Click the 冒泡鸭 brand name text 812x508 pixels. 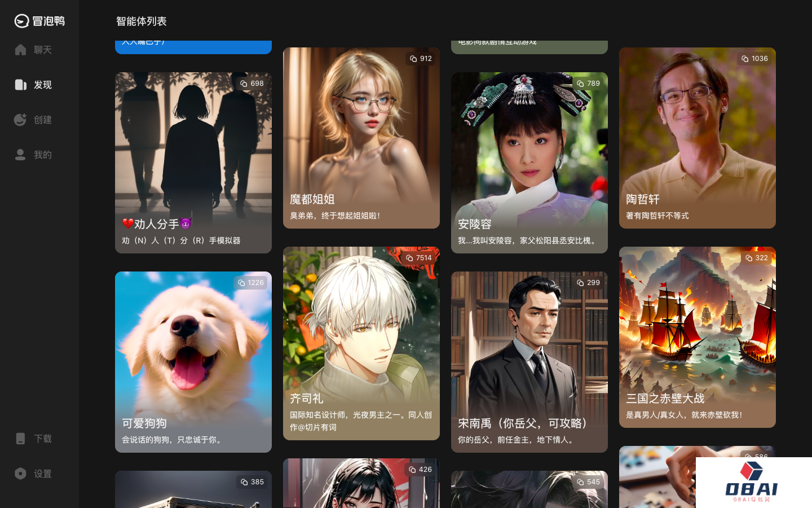pos(48,21)
